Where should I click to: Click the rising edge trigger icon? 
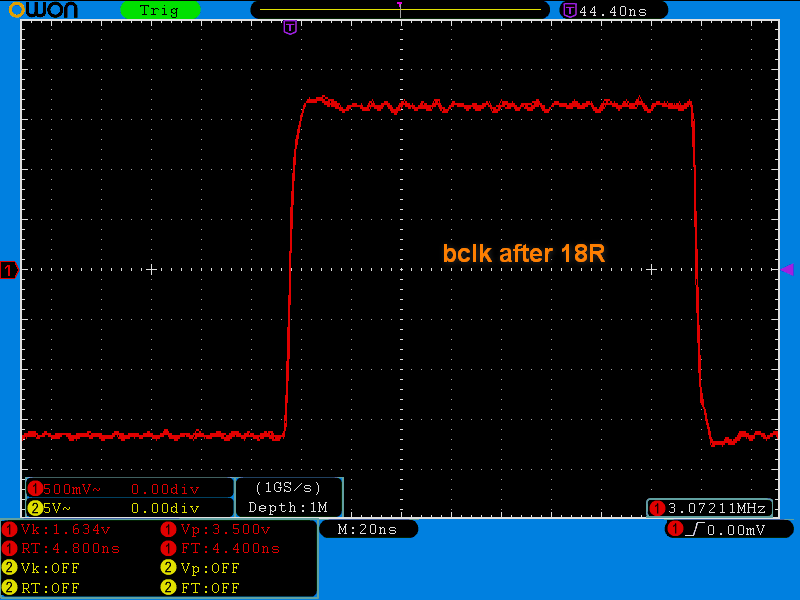pos(695,530)
